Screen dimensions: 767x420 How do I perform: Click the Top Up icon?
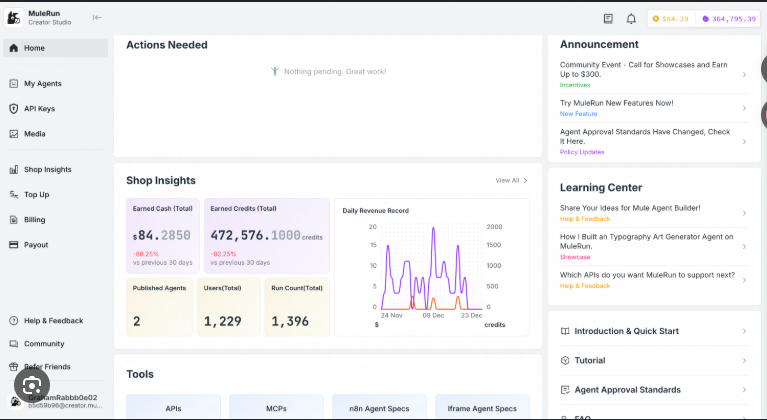pos(14,195)
